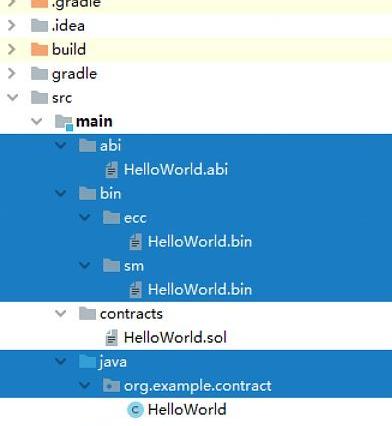Click the main source module folder icon
This screenshot has height=426, width=392.
pos(64,122)
